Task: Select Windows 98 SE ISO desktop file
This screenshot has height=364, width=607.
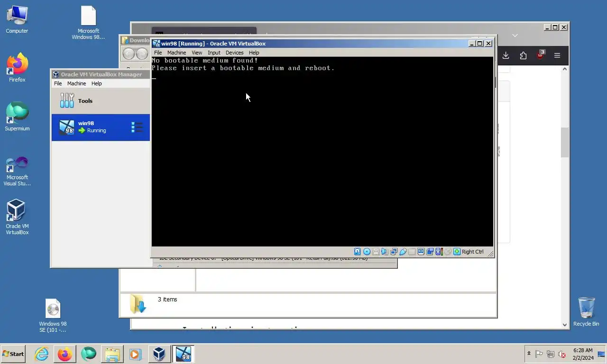Action: (x=53, y=316)
